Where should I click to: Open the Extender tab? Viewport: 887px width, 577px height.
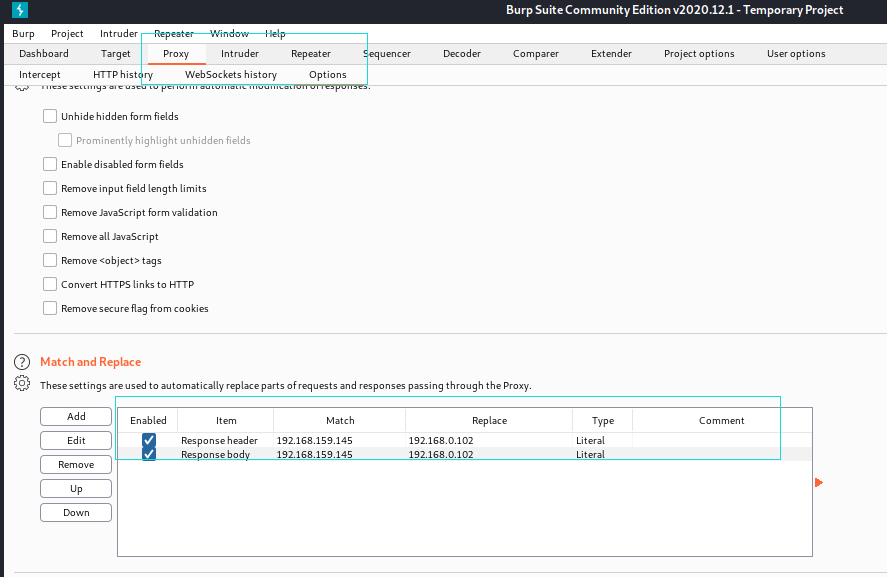click(x=611, y=54)
